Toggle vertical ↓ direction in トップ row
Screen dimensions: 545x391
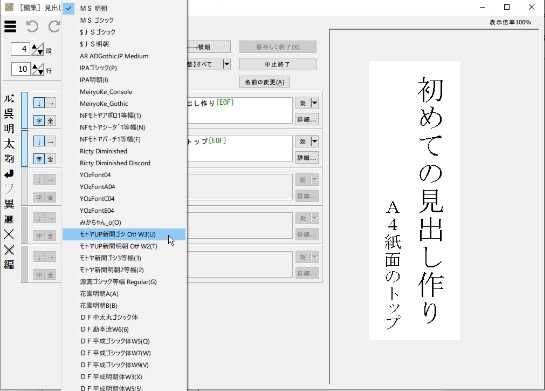[x=39, y=141]
